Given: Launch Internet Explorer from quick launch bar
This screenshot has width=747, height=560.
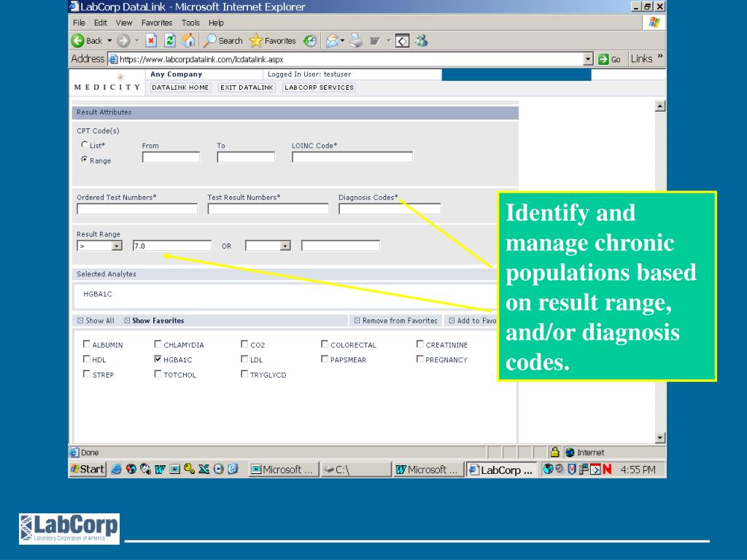Looking at the screenshot, I should 116,469.
